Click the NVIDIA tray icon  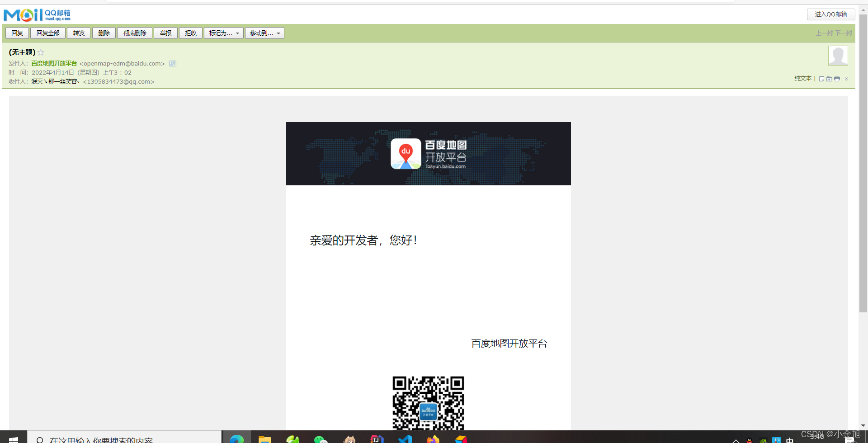763,440
